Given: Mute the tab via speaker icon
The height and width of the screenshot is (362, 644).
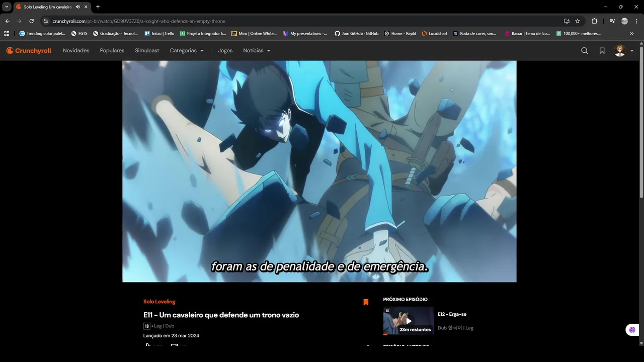Looking at the screenshot, I should pos(77,7).
